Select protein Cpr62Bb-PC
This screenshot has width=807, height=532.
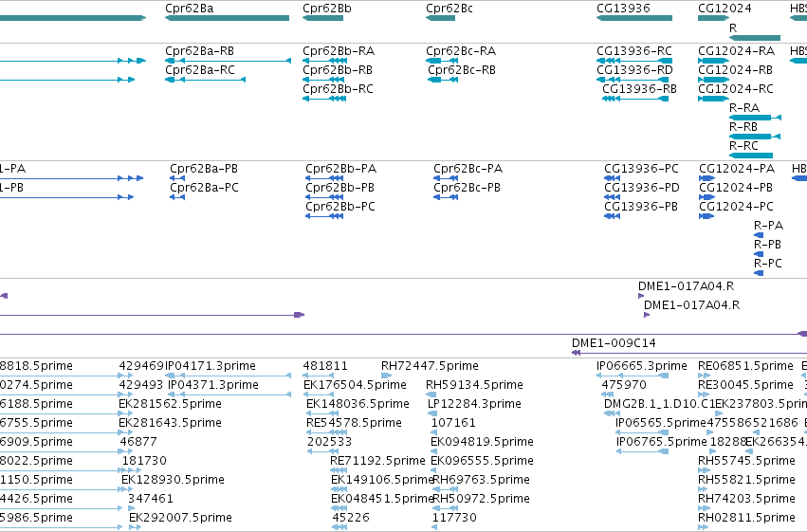tap(340, 207)
